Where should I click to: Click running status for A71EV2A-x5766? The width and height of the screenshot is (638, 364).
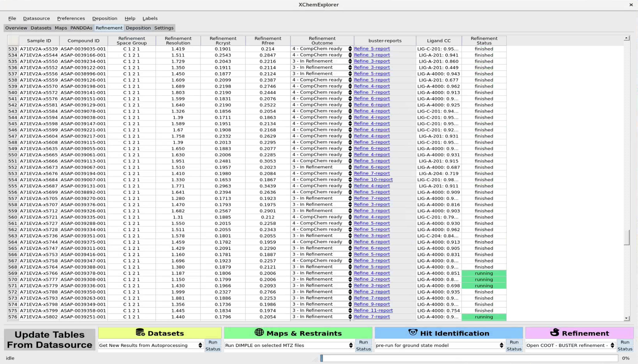click(484, 273)
